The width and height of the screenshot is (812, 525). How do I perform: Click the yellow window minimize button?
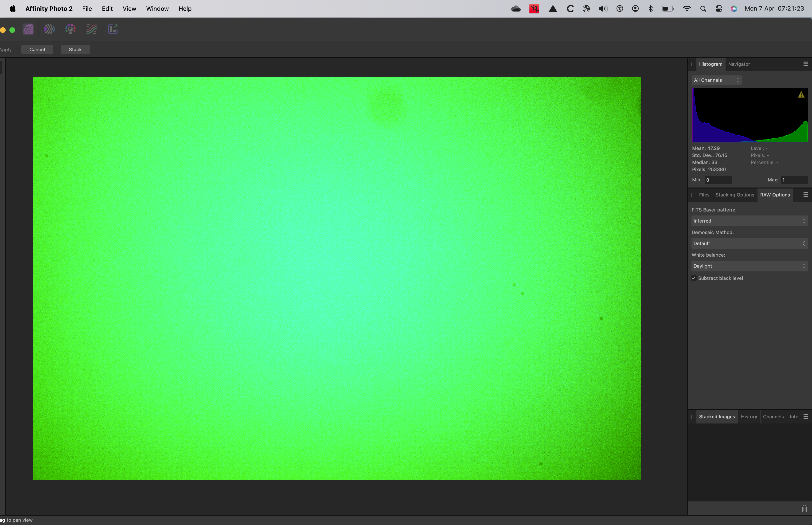click(3, 30)
